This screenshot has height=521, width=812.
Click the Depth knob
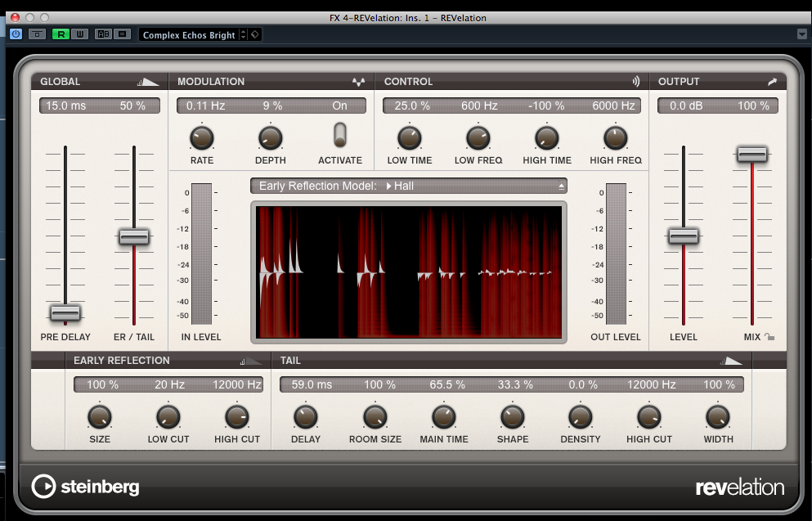271,138
